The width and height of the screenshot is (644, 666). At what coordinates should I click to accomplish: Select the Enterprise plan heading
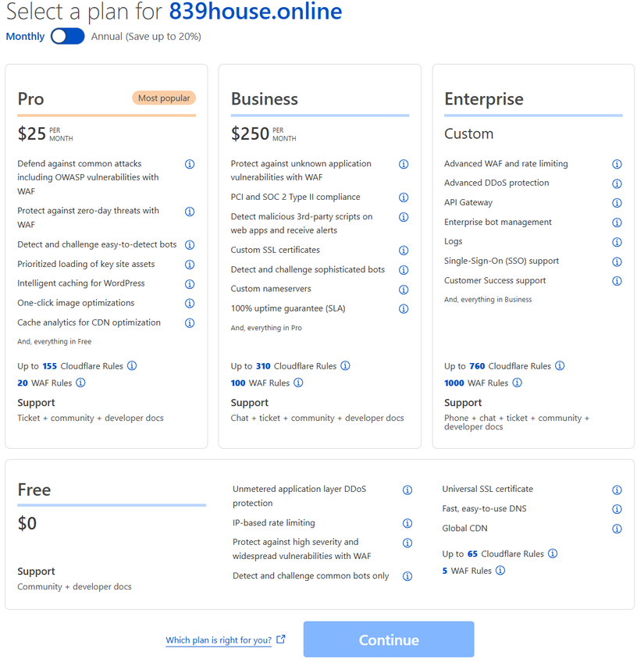click(x=484, y=99)
